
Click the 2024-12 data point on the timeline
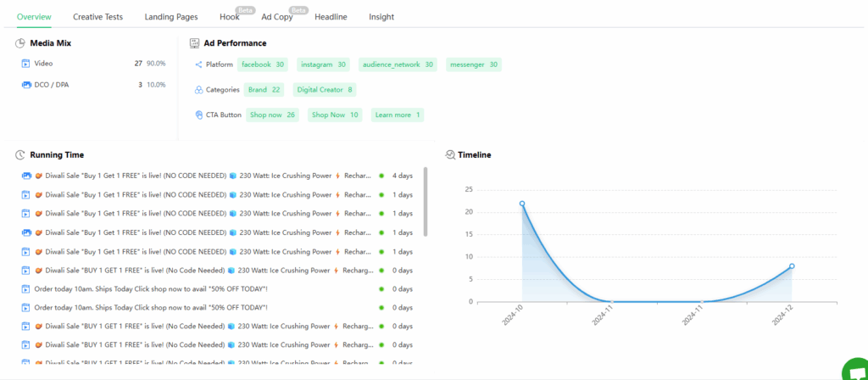[793, 266]
